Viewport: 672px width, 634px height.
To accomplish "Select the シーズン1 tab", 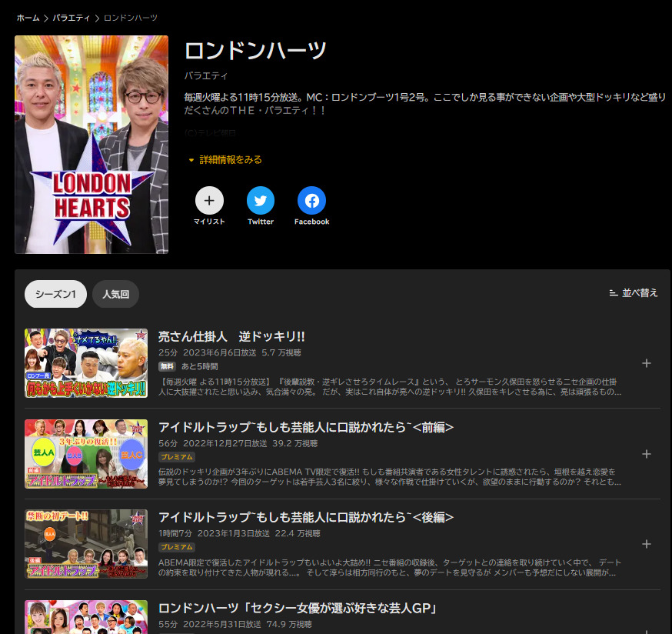I will pyautogui.click(x=55, y=294).
